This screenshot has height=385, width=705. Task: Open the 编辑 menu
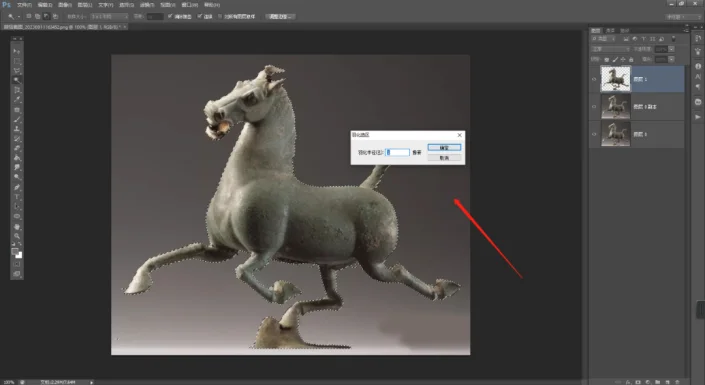(x=45, y=5)
